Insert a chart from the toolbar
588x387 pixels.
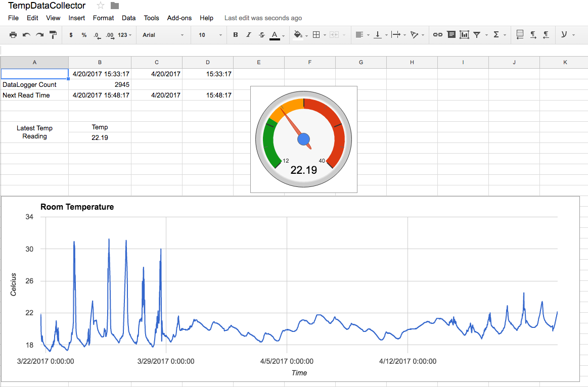click(464, 35)
